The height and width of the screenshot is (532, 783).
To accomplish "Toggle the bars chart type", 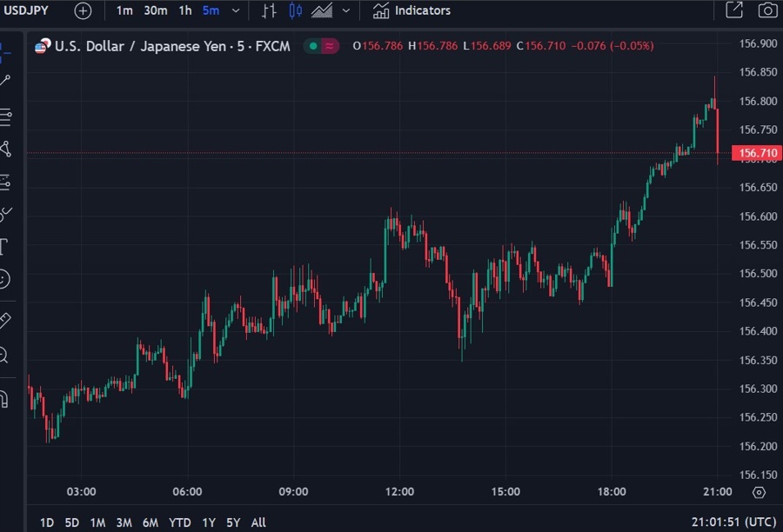I will coord(270,10).
